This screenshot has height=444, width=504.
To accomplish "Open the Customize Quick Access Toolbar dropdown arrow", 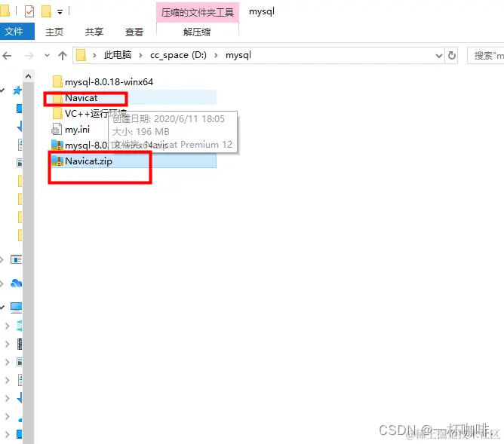I will click(x=60, y=12).
